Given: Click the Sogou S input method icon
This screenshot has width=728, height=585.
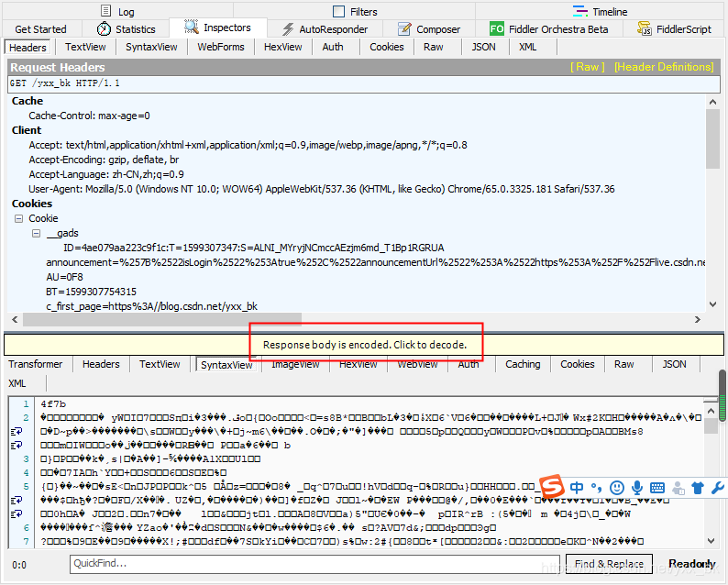Looking at the screenshot, I should (552, 487).
